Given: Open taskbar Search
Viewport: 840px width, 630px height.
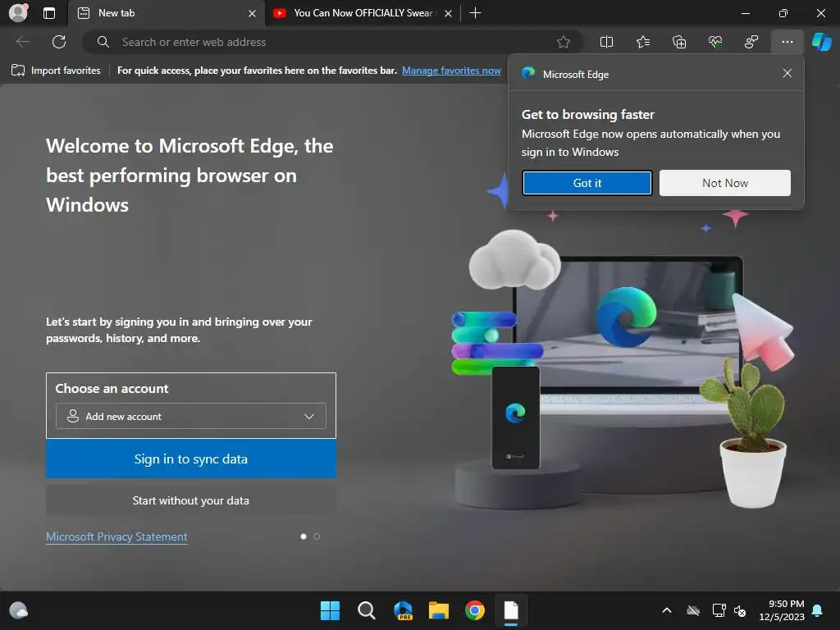Looking at the screenshot, I should (x=367, y=610).
